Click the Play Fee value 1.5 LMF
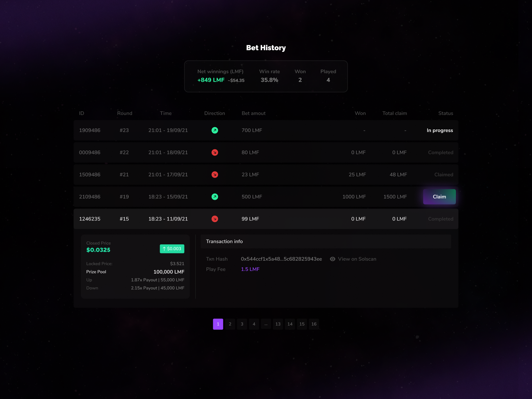The image size is (532, 399). 250,269
